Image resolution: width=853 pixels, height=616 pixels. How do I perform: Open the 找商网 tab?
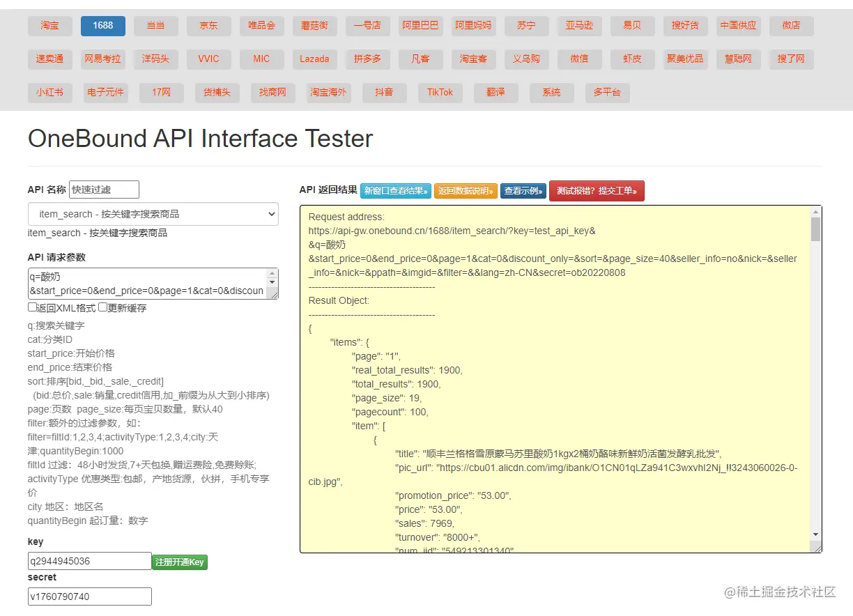click(273, 93)
